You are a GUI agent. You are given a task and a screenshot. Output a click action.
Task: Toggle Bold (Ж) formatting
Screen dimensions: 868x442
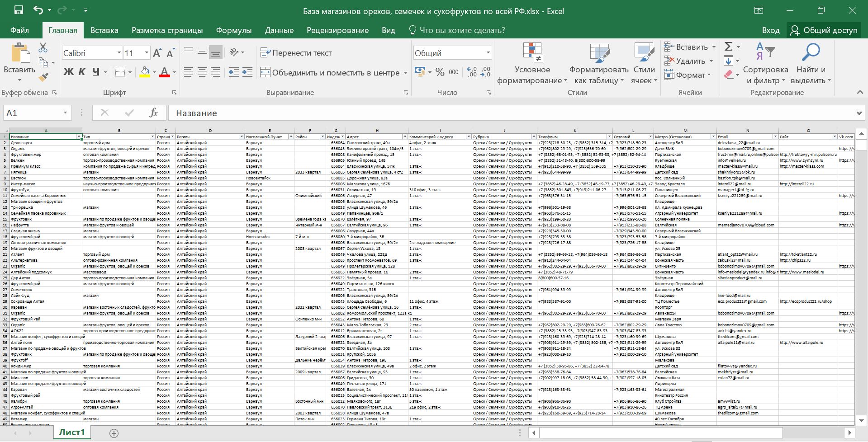68,72
